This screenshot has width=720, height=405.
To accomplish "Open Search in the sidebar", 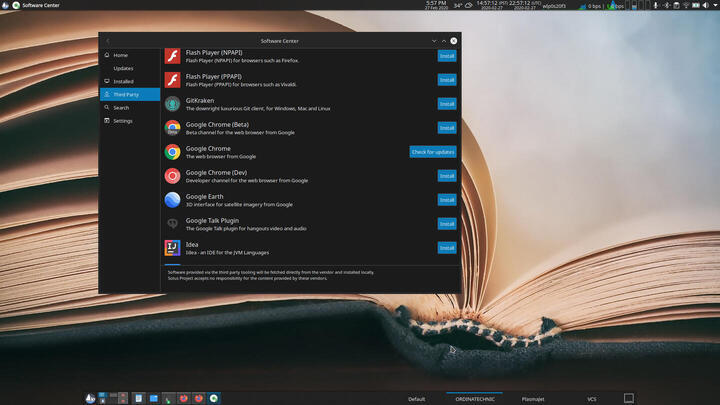I will coord(130,108).
